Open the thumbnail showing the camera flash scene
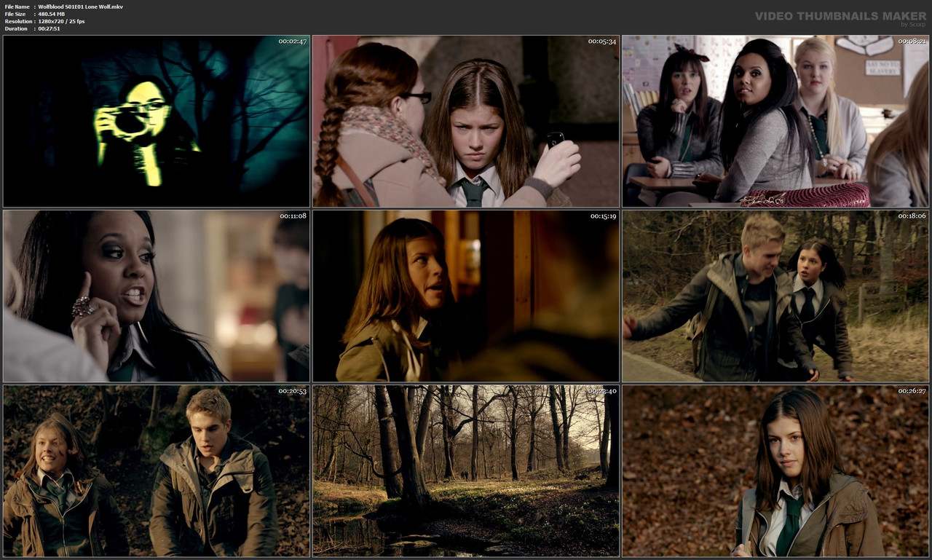This screenshot has height=560, width=932. pyautogui.click(x=155, y=120)
